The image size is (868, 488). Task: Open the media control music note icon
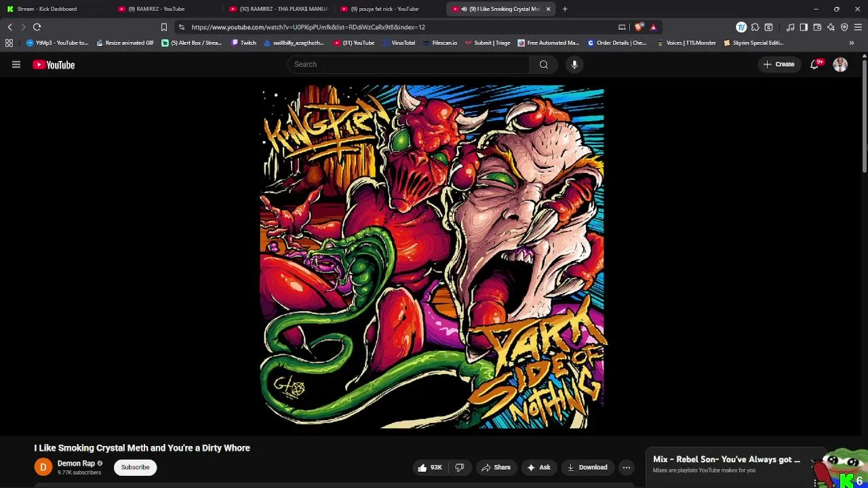791,27
